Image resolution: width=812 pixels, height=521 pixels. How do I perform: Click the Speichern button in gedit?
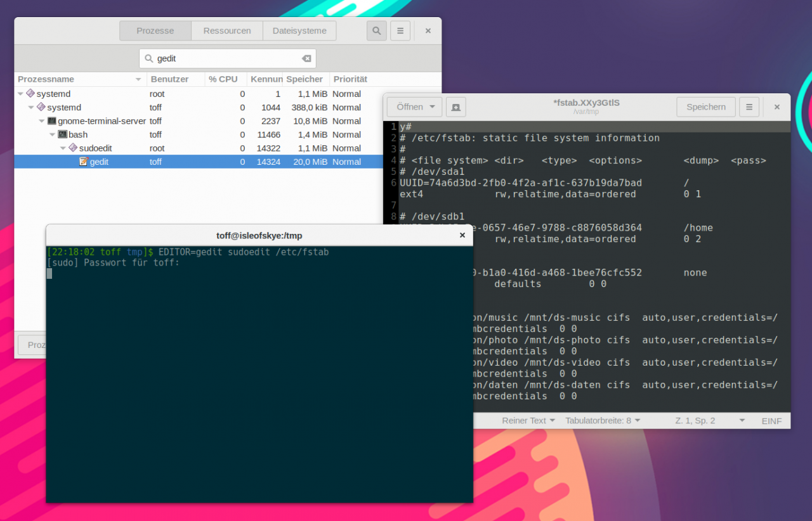pos(706,107)
